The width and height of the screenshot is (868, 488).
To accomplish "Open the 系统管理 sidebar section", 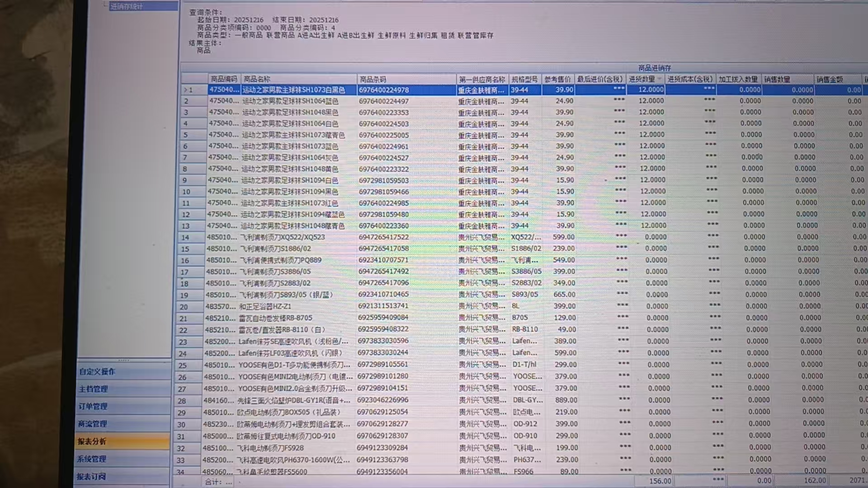I will (92, 459).
